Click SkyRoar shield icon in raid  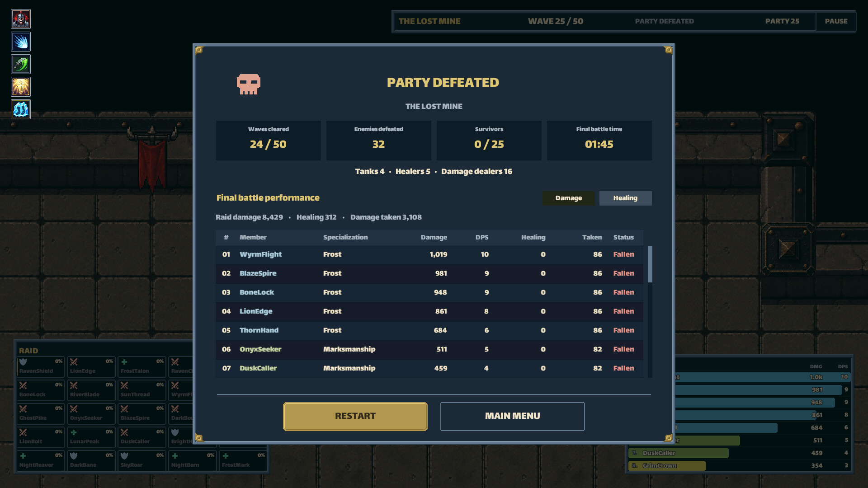click(124, 456)
